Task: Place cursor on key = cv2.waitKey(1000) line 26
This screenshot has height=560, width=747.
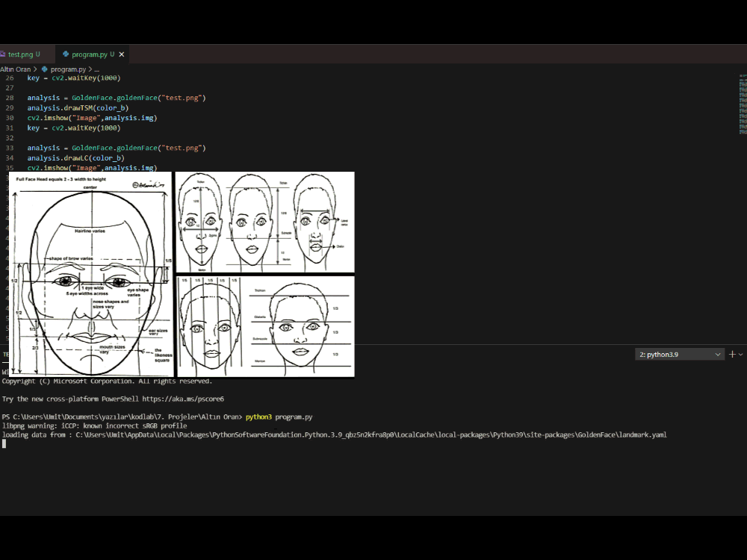Action: tap(74, 78)
